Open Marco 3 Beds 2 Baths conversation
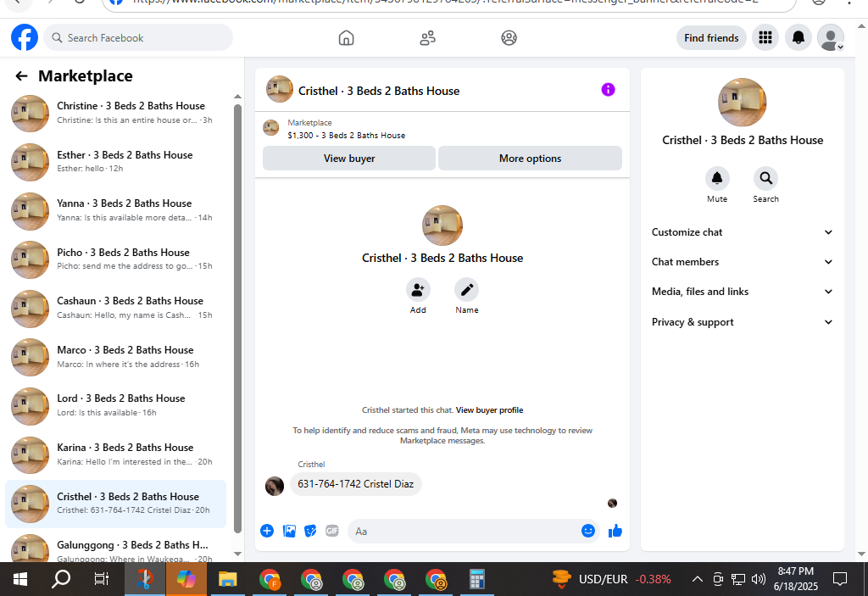The width and height of the screenshot is (868, 596). [115, 357]
